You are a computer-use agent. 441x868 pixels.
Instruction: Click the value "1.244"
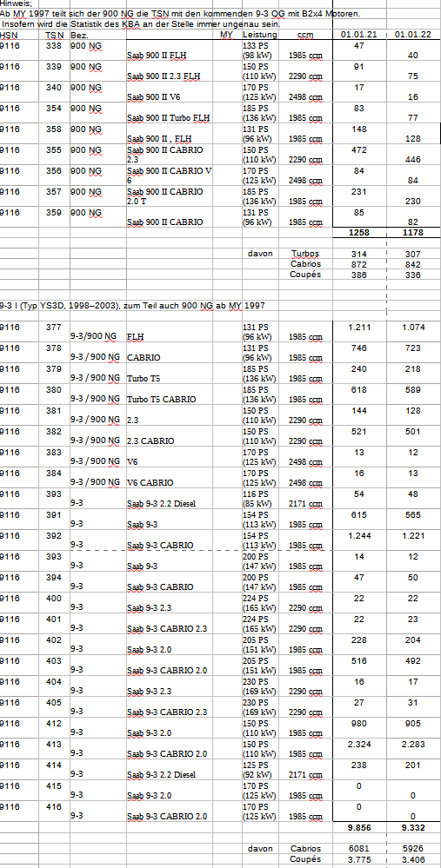click(x=359, y=535)
